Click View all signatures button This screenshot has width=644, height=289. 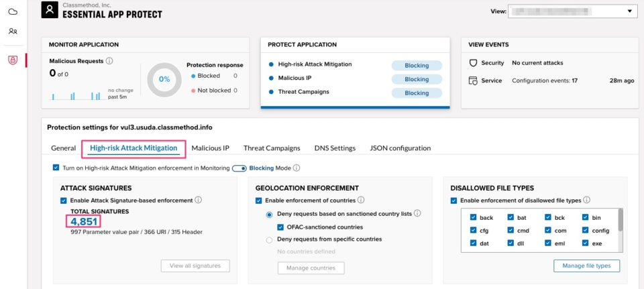click(x=195, y=266)
